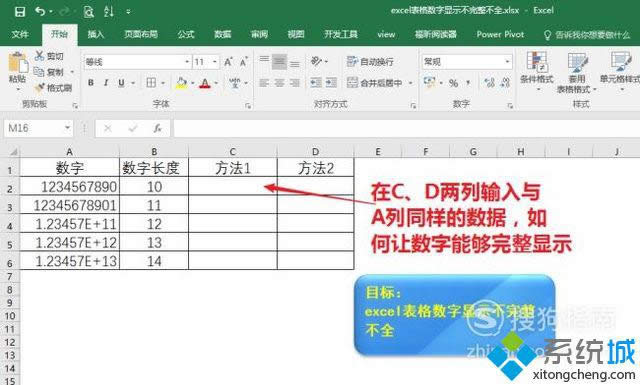
Task: Open Print Preview icon in quick access toolbar
Action: 88,12
